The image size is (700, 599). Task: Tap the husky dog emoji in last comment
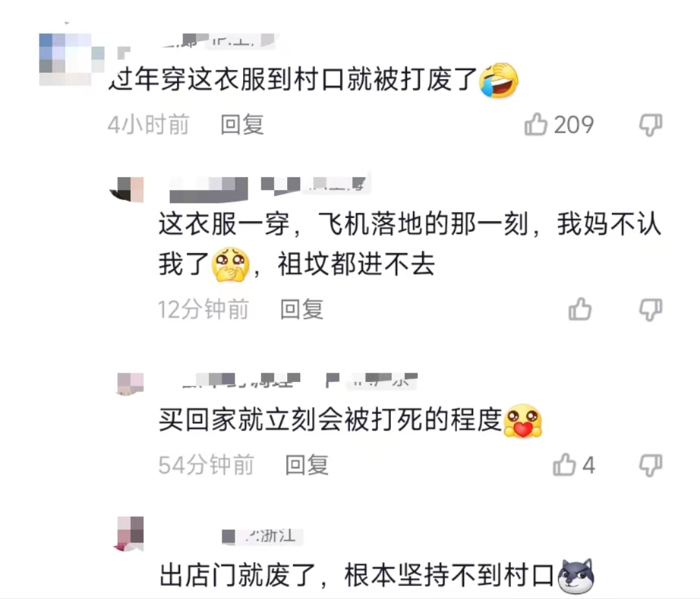tap(576, 576)
